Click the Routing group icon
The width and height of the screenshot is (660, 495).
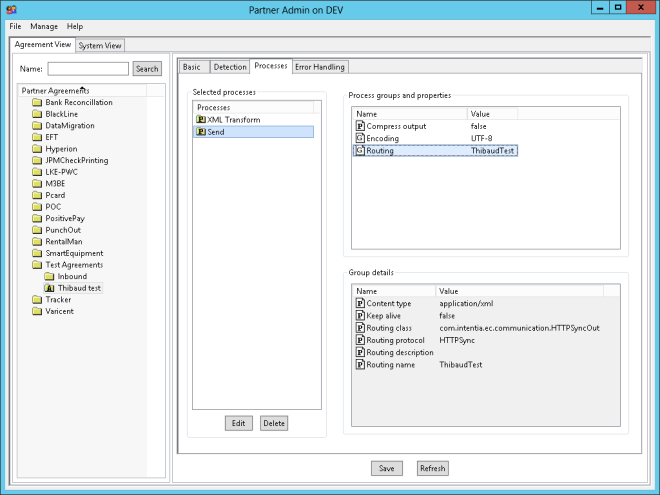tap(360, 150)
